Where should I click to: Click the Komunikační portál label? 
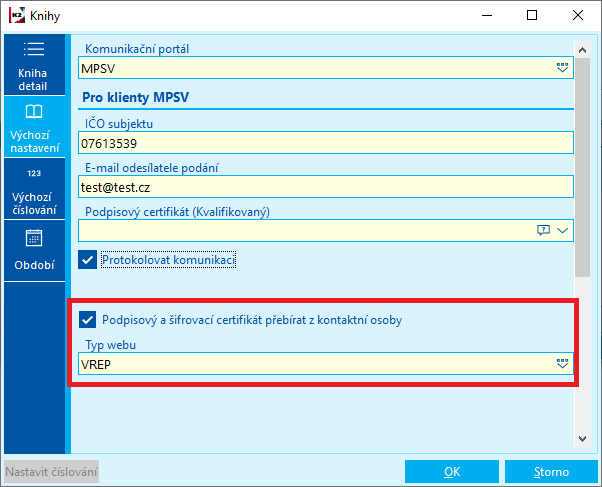point(137,49)
